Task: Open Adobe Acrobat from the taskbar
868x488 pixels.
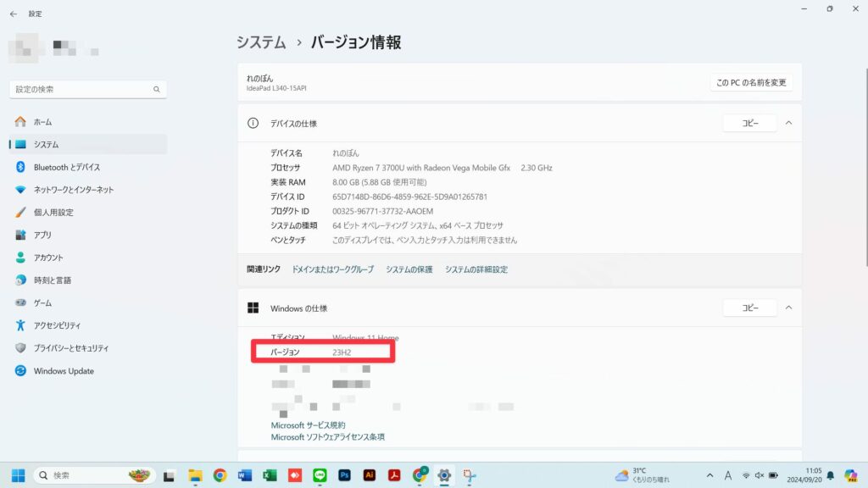Action: coord(393,476)
